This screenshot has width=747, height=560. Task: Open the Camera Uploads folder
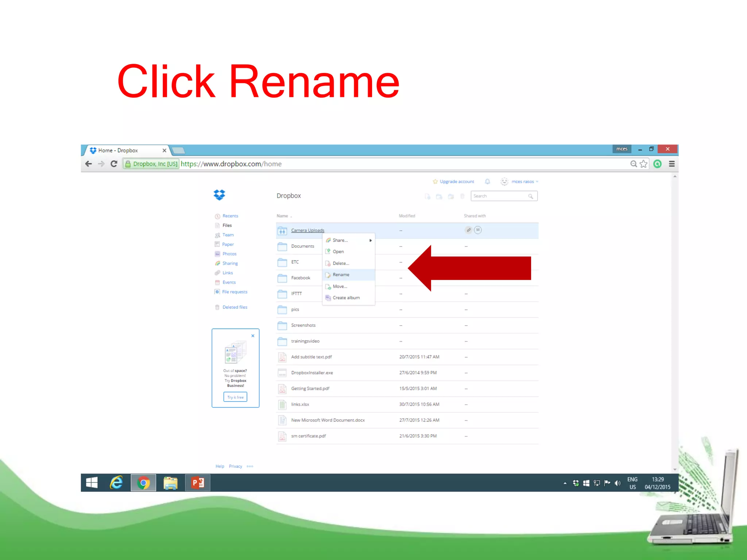coord(307,230)
